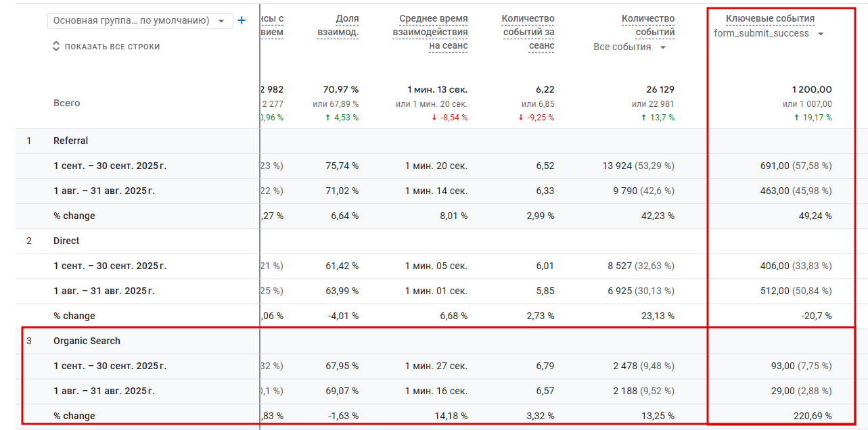This screenshot has height=430, width=868.
Task: Select the Organic Search row label
Action: click(x=87, y=341)
